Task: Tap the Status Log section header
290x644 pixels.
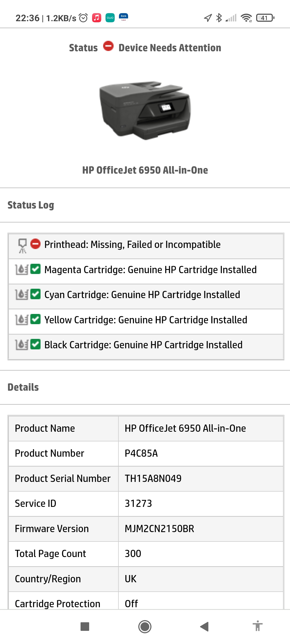Action: (31, 205)
